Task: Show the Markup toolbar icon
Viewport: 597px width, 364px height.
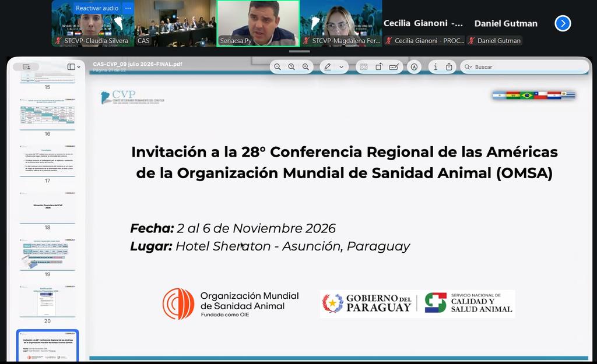Action: [415, 67]
